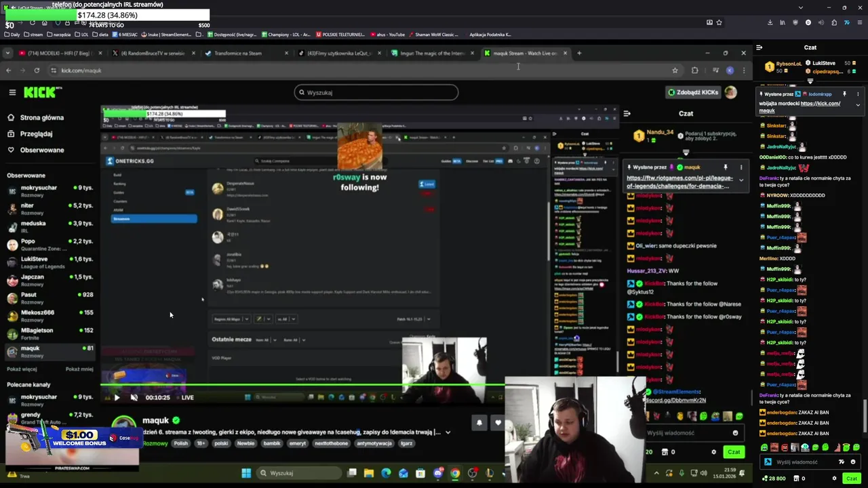This screenshot has width=868, height=488.
Task: Bookmark this page with the star icon
Action: [675, 70]
